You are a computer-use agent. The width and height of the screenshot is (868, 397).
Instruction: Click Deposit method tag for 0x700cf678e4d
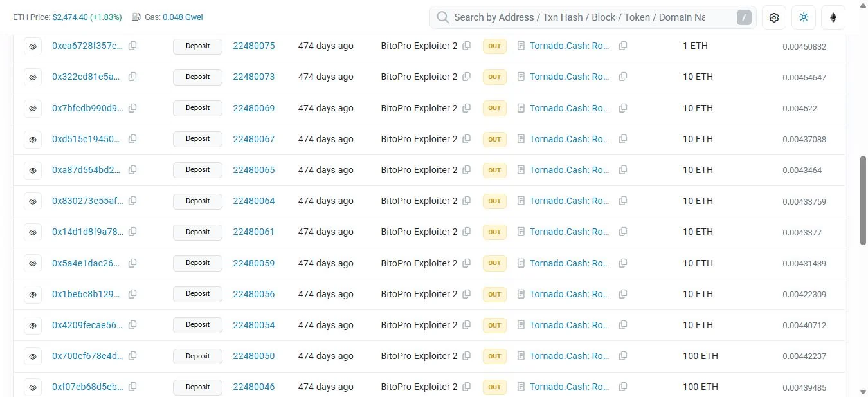click(x=197, y=356)
